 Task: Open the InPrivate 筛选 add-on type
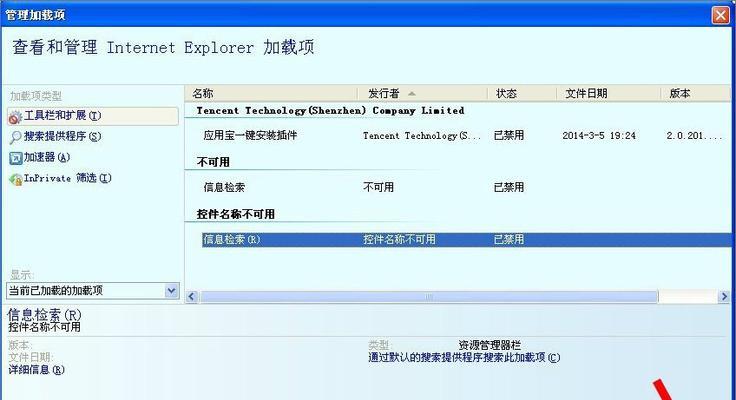click(x=68, y=178)
